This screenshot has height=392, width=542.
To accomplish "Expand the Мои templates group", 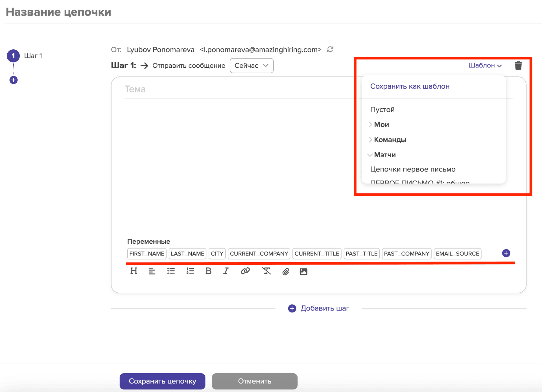I will point(381,124).
